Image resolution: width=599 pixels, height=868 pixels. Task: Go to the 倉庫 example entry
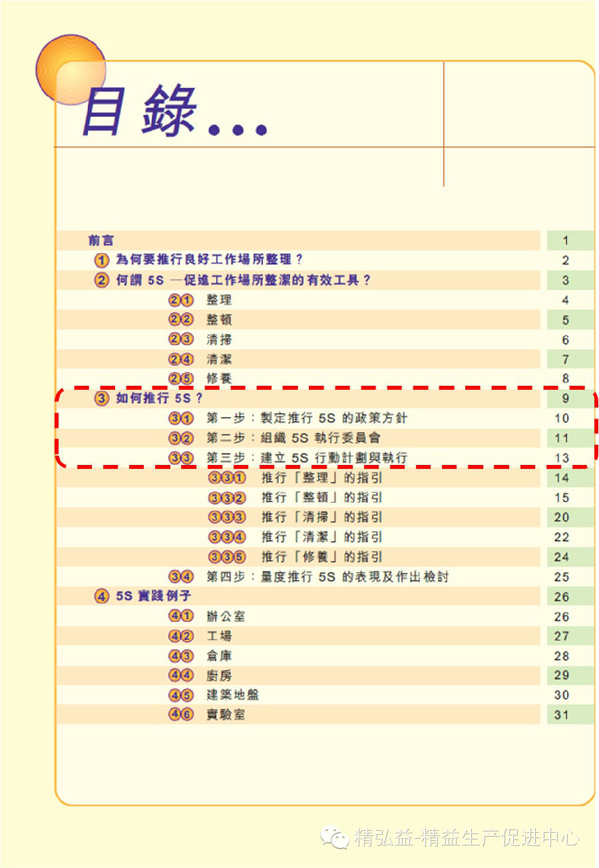pyautogui.click(x=219, y=656)
